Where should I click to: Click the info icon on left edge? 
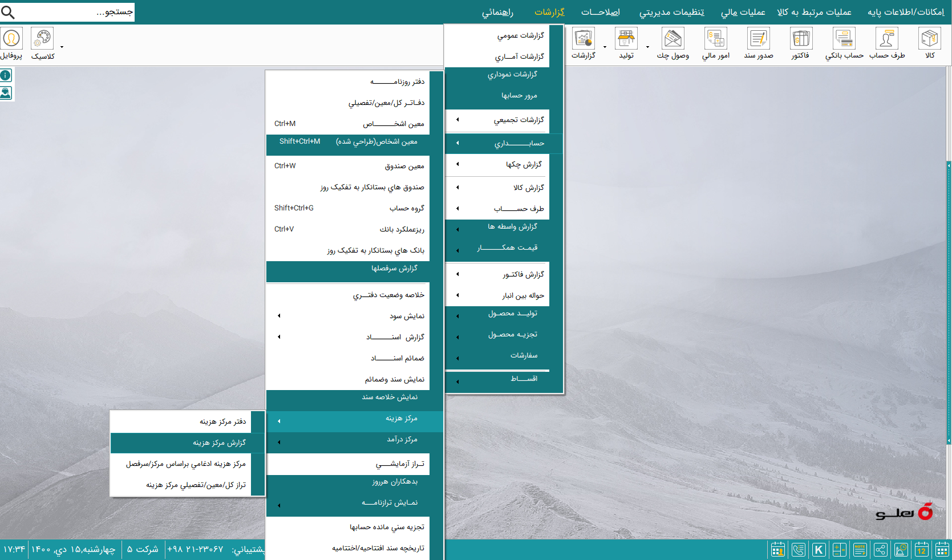pos(6,75)
